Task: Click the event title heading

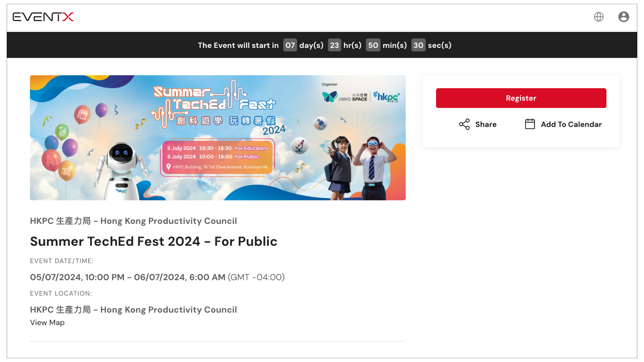Action: coord(154,241)
